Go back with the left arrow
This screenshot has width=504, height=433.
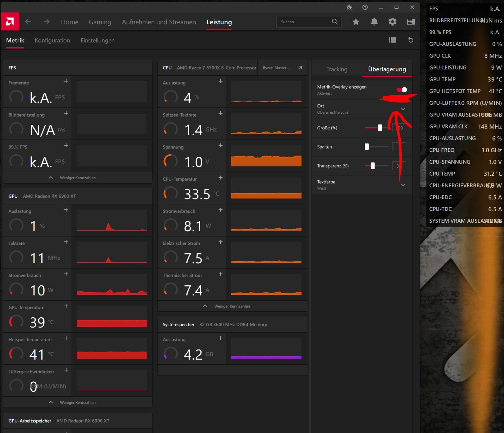pos(28,22)
